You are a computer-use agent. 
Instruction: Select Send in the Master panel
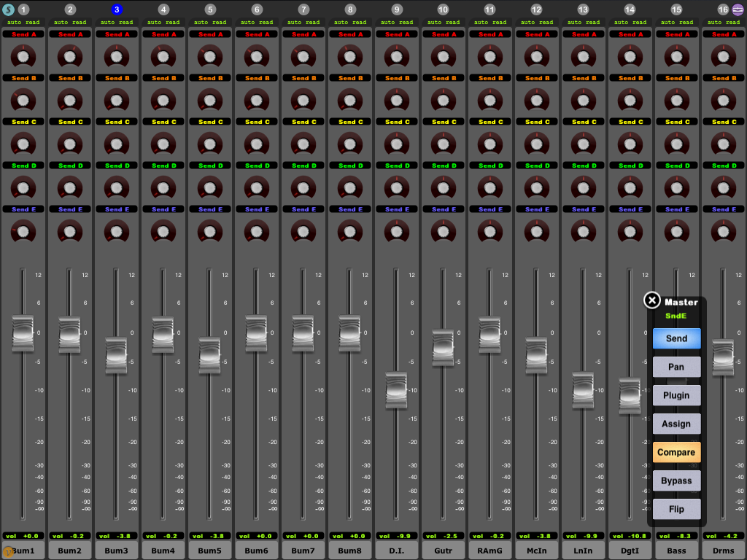(x=676, y=338)
